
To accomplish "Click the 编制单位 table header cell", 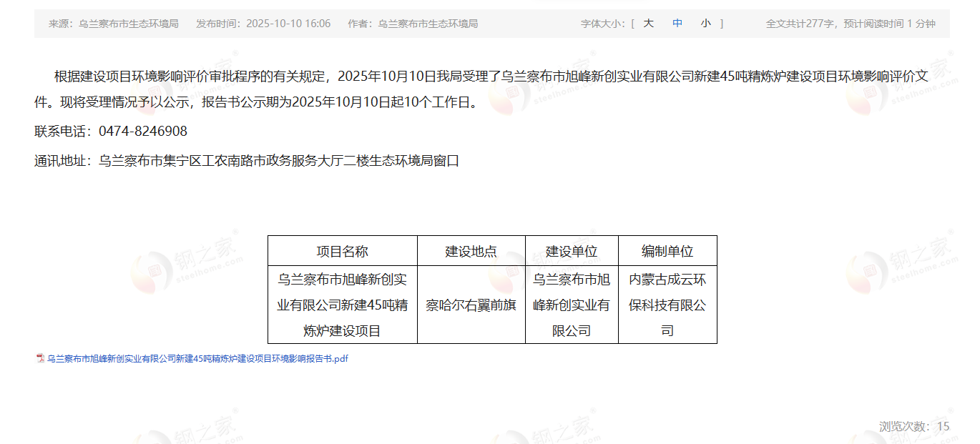I will click(x=667, y=252).
